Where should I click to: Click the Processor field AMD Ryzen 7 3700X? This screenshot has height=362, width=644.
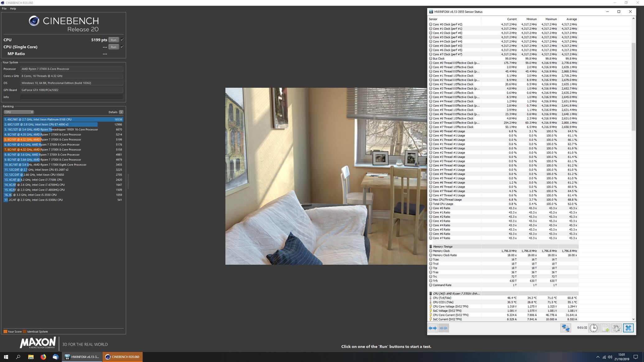pos(72,69)
